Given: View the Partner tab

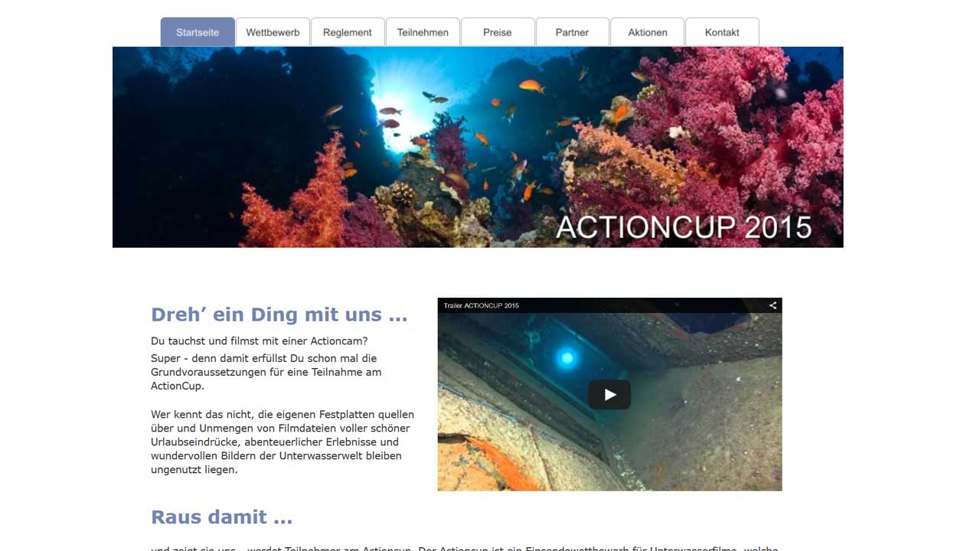Looking at the screenshot, I should 572,33.
